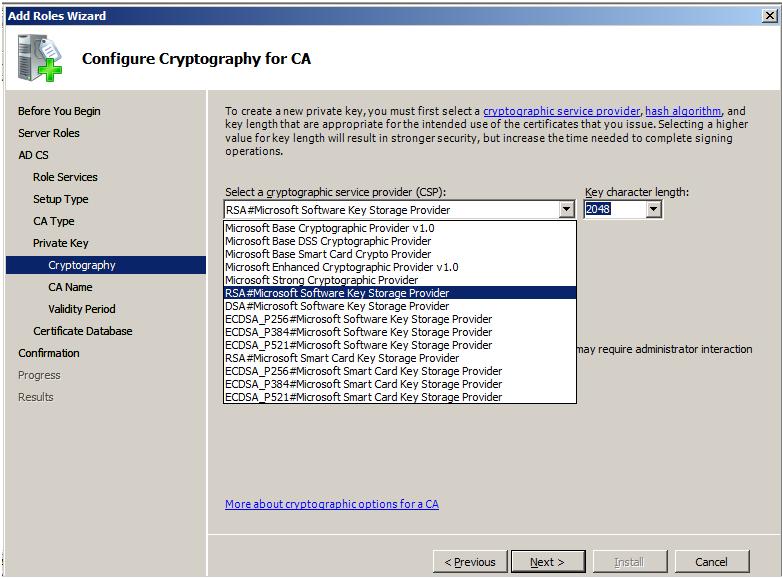Screen dimensions: 782x579
Task: Go to CA Name step
Action: 70,287
